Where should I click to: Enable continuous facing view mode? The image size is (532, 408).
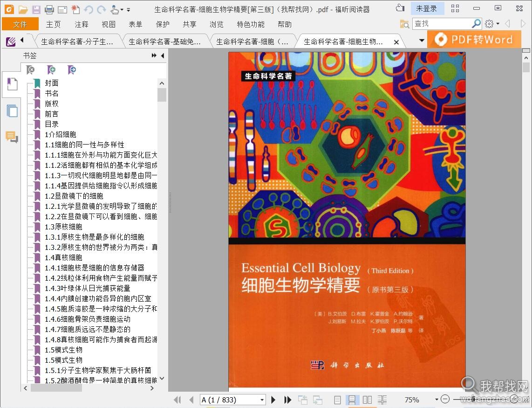tap(382, 400)
